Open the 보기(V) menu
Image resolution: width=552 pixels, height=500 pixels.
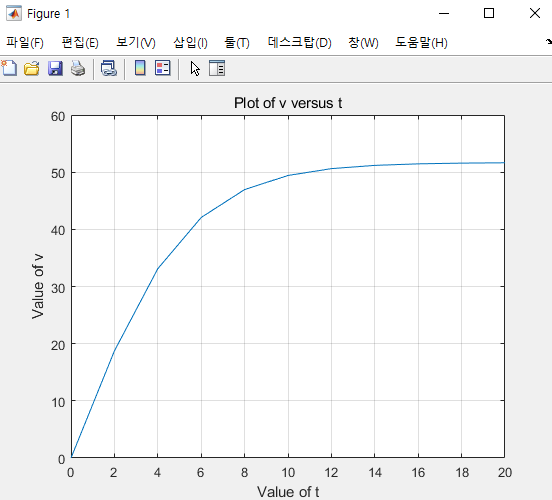tap(136, 43)
